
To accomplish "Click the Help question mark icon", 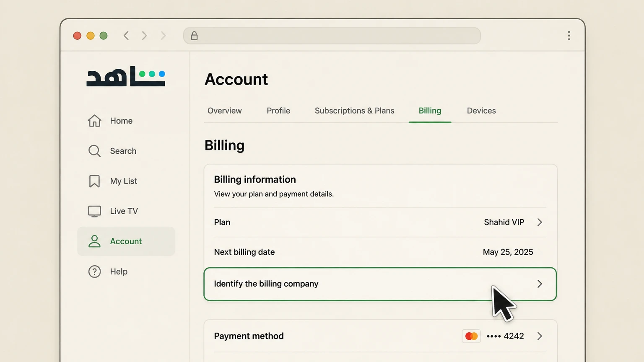I will 94,271.
